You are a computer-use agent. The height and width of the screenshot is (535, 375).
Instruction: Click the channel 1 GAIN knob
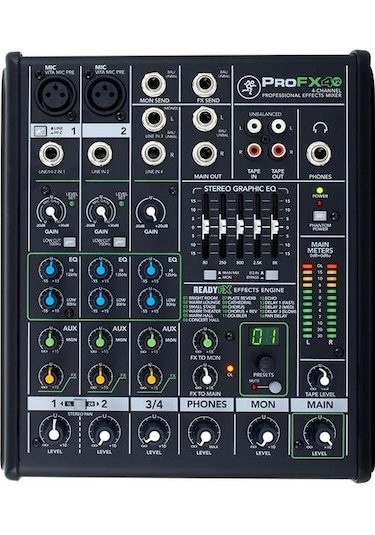click(x=51, y=212)
